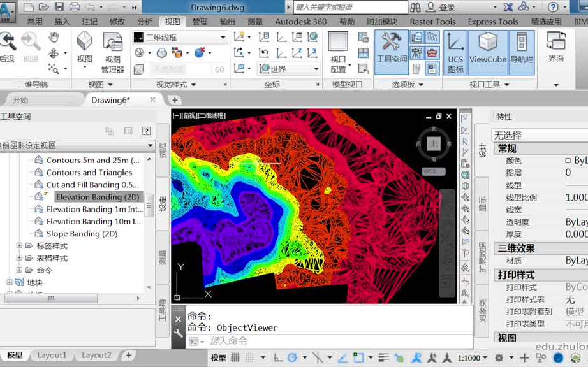Toggle grid display in the status bar
588x367 pixels.
pos(236,358)
